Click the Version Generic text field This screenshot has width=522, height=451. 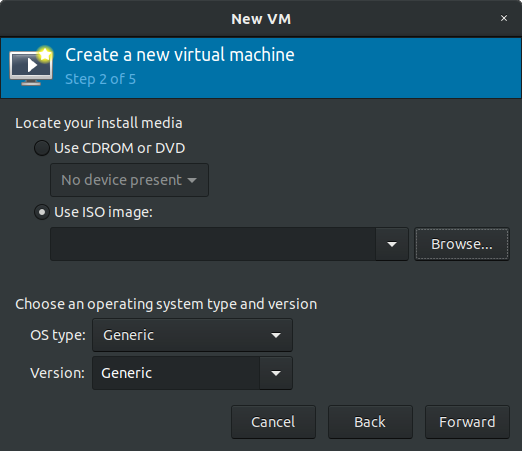pos(176,373)
